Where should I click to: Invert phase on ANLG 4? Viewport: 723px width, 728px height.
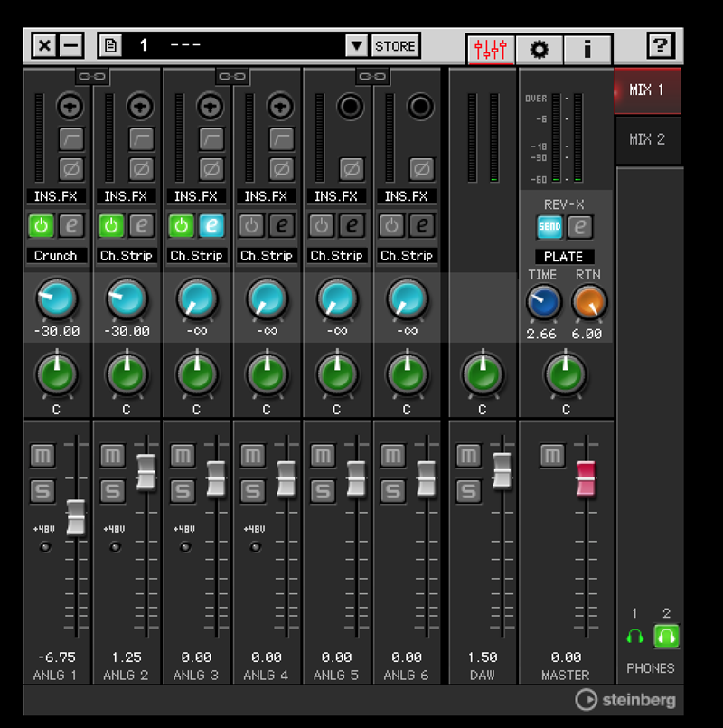[x=282, y=169]
